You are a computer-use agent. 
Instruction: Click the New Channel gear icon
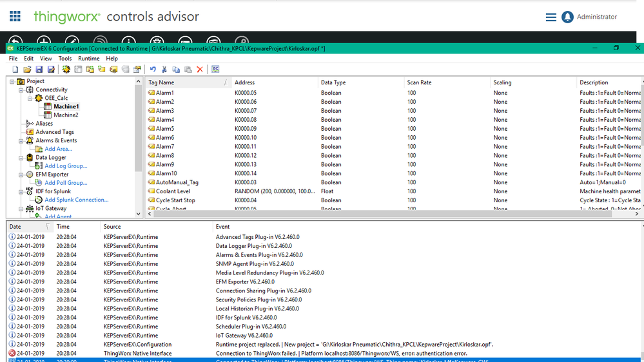coord(66,70)
